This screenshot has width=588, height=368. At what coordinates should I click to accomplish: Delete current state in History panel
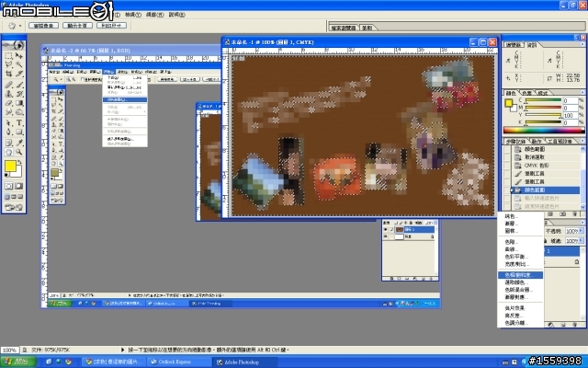[575, 213]
